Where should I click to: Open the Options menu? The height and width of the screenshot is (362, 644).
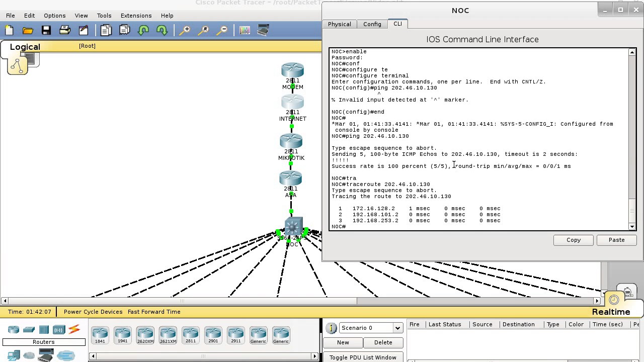point(54,16)
